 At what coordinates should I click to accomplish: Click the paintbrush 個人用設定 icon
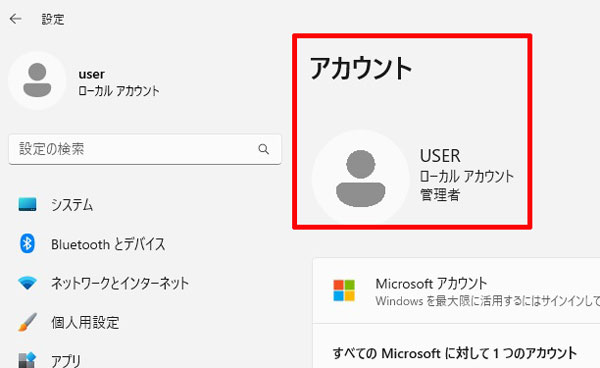point(28,322)
